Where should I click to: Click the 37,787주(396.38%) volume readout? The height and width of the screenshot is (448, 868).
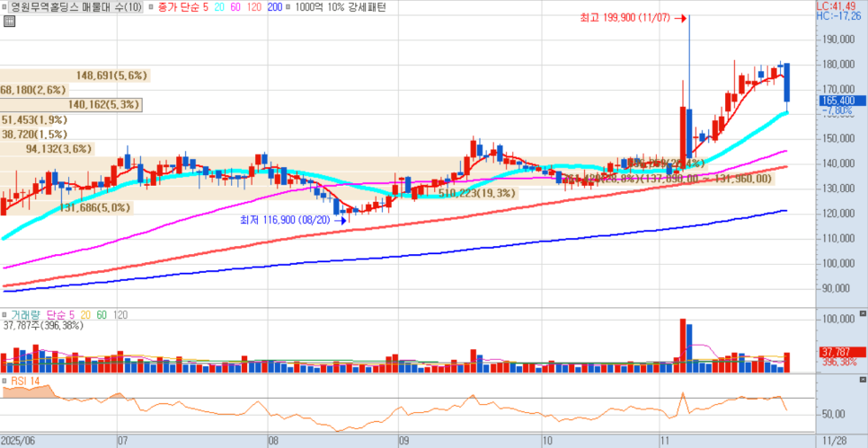(x=43, y=326)
